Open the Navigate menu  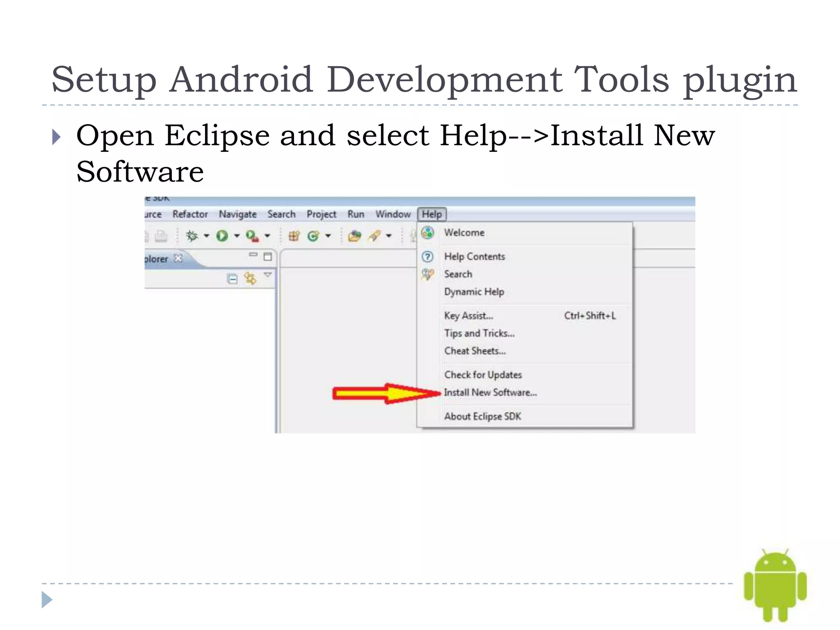pos(237,214)
